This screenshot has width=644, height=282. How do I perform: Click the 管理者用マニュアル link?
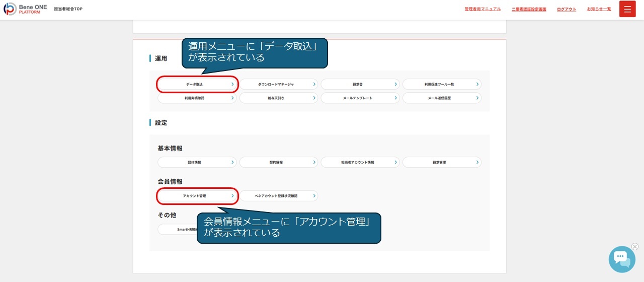(x=482, y=9)
